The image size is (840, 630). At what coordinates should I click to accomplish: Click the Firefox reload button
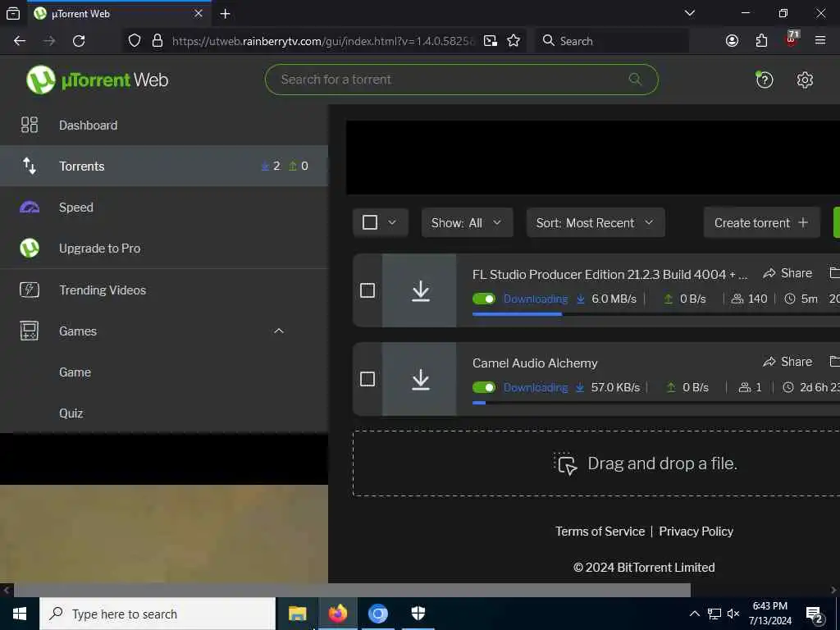pos(79,41)
